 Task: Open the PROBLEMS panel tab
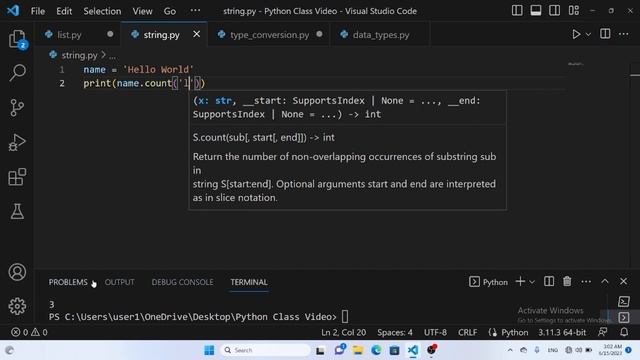point(68,282)
